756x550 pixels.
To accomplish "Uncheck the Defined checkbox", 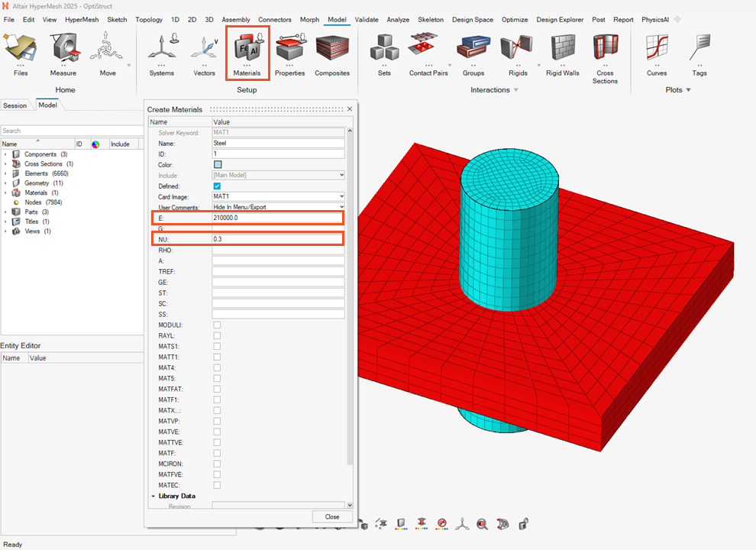I will pos(217,186).
